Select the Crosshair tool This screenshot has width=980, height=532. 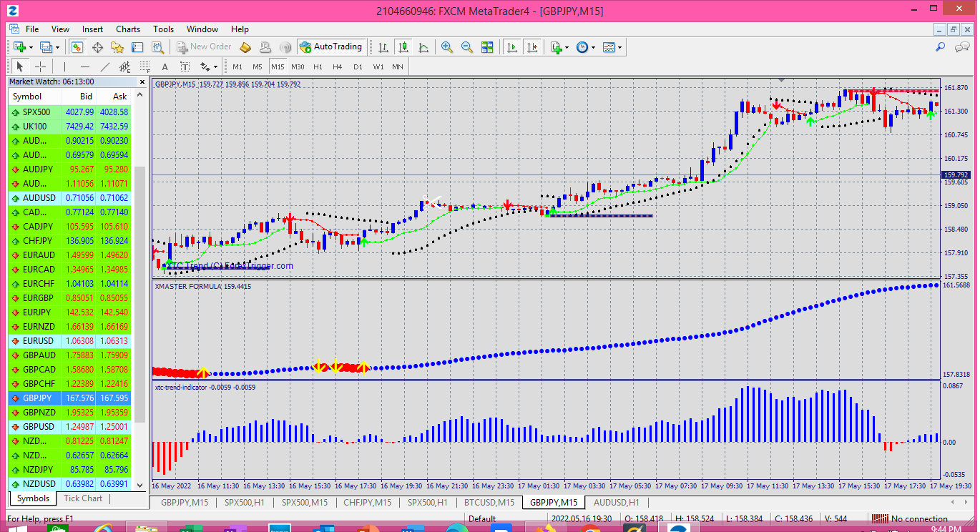click(x=39, y=66)
